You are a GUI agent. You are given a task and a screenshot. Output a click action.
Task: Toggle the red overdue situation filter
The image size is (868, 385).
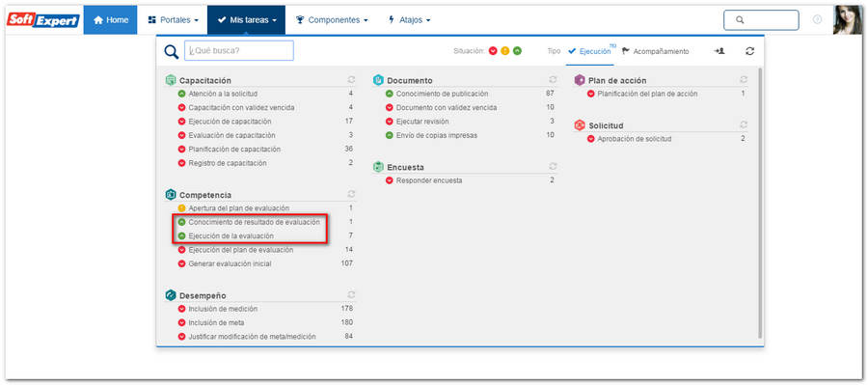[493, 51]
